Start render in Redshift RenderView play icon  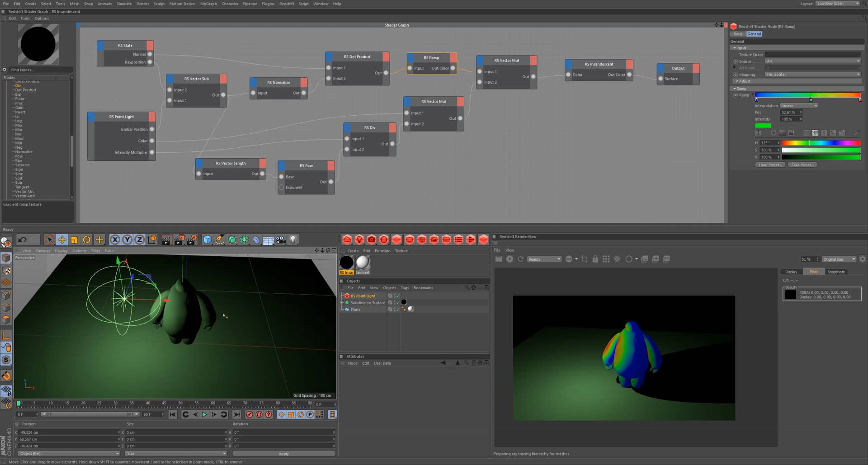coord(509,259)
